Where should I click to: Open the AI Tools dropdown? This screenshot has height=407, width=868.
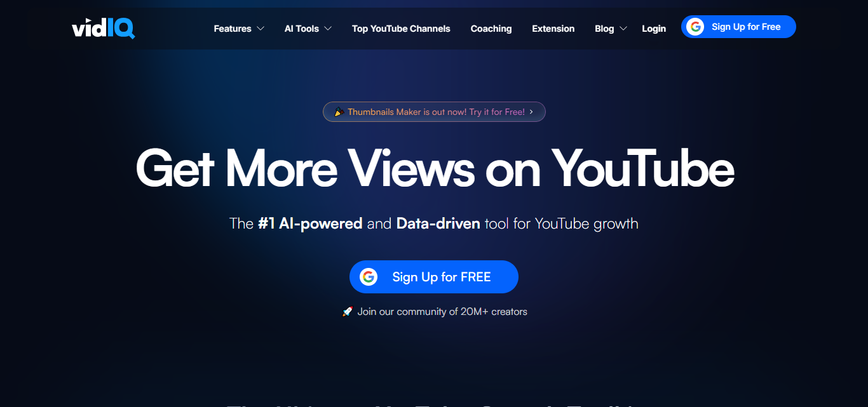[x=308, y=29]
